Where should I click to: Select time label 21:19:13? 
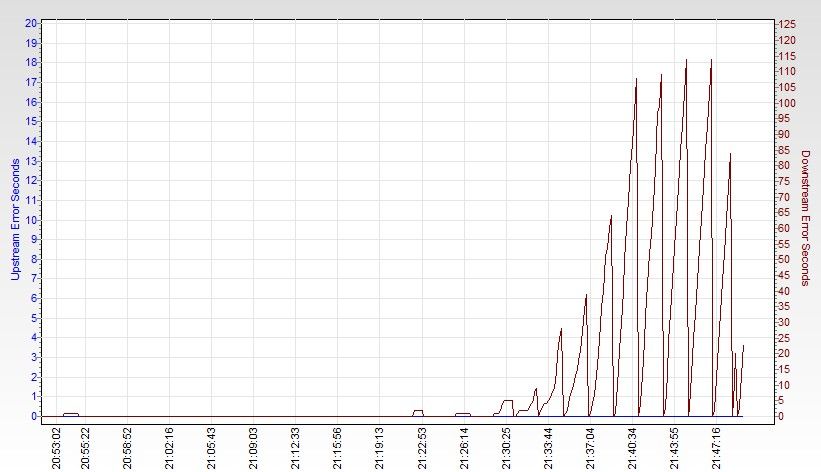pos(380,448)
